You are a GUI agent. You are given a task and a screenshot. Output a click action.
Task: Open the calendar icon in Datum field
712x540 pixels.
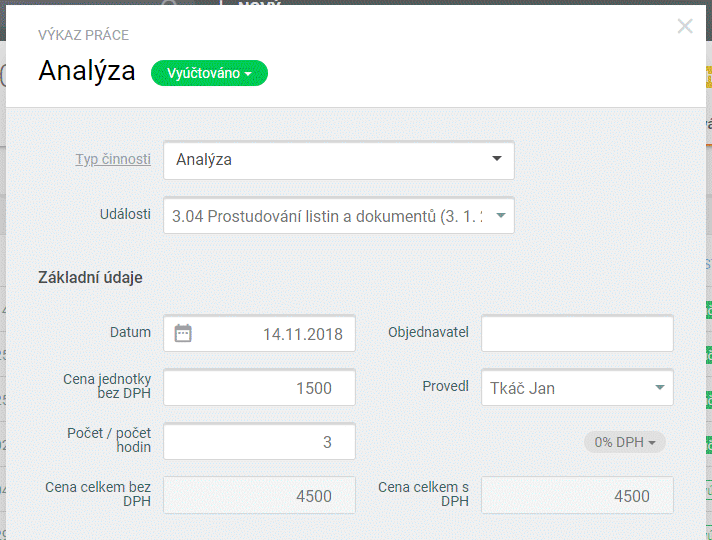tap(183, 333)
